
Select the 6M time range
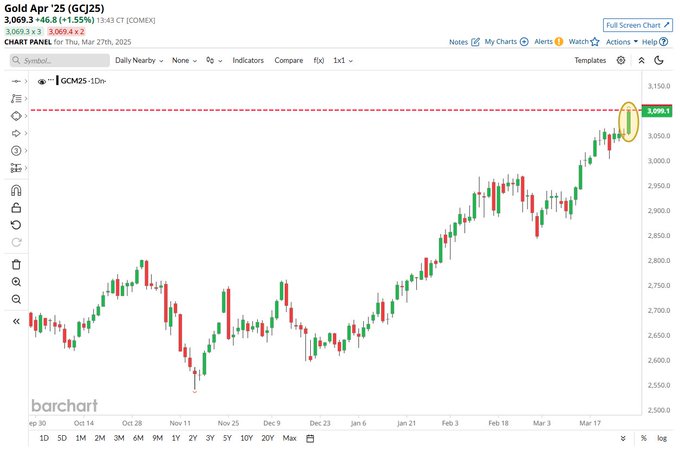tap(138, 438)
